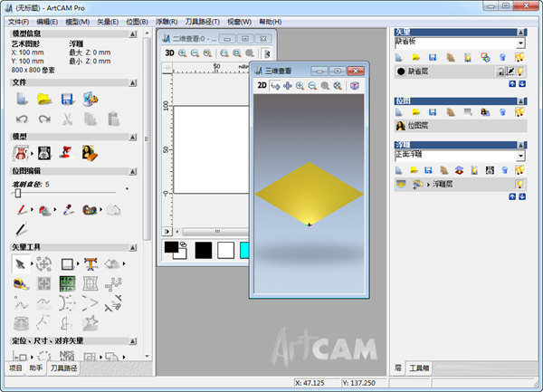Collapse the 模型 section

pos(133,137)
